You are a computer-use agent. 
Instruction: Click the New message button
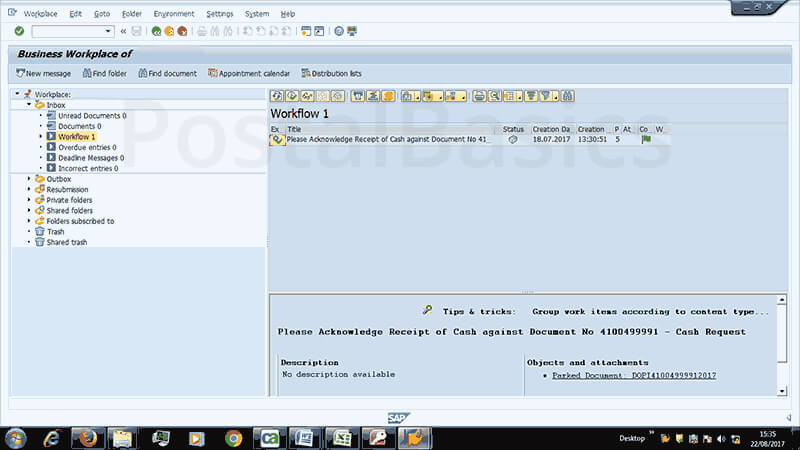pos(43,73)
